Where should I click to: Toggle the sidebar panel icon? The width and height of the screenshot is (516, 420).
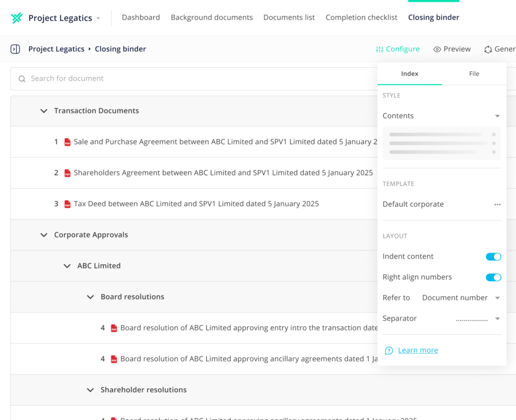15,49
